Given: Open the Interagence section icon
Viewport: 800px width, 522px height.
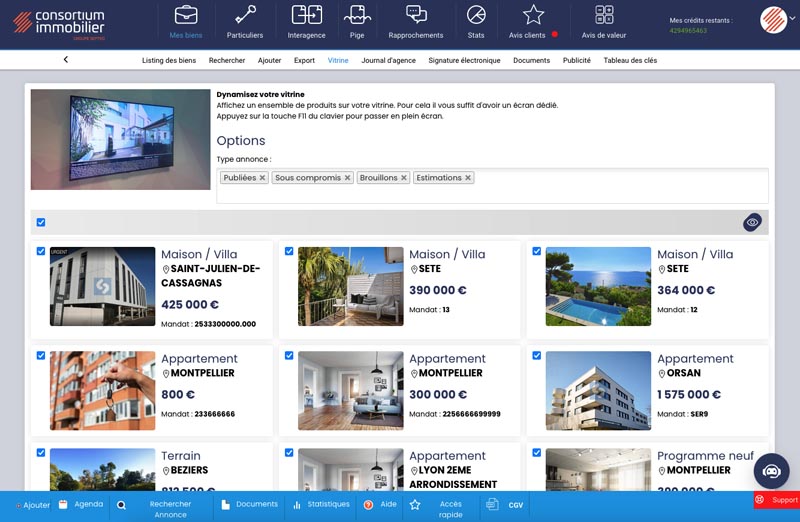Looking at the screenshot, I should 306,15.
